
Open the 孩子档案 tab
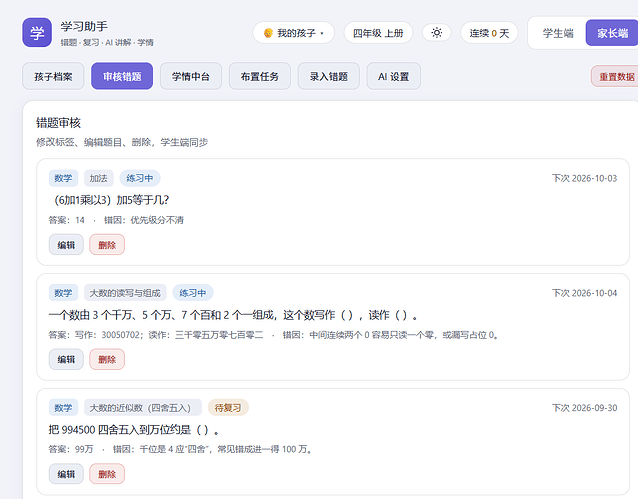pos(53,76)
